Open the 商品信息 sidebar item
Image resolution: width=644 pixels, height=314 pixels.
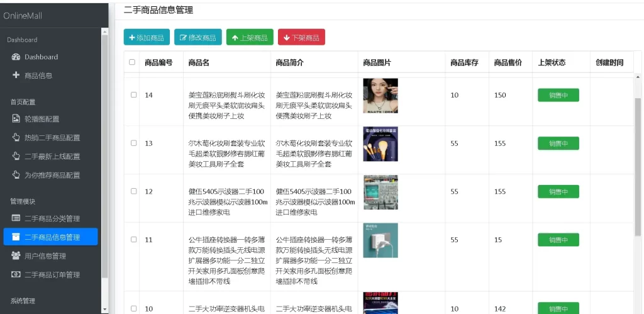point(50,76)
